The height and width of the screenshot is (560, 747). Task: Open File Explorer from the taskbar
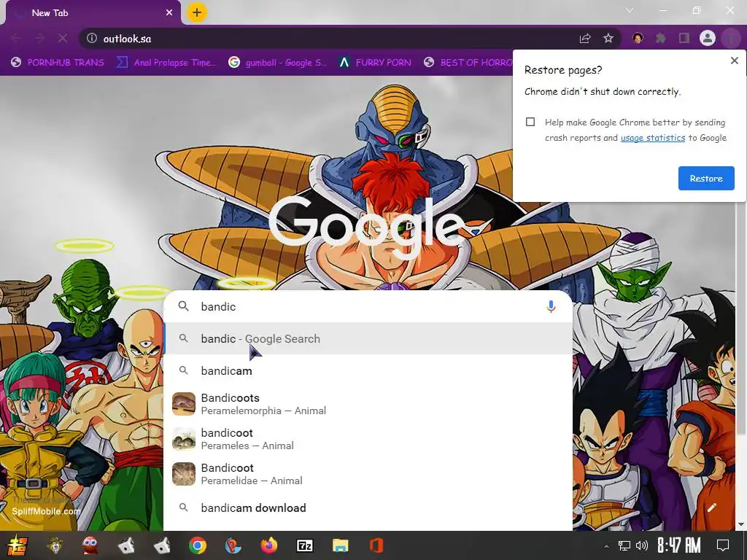click(340, 545)
